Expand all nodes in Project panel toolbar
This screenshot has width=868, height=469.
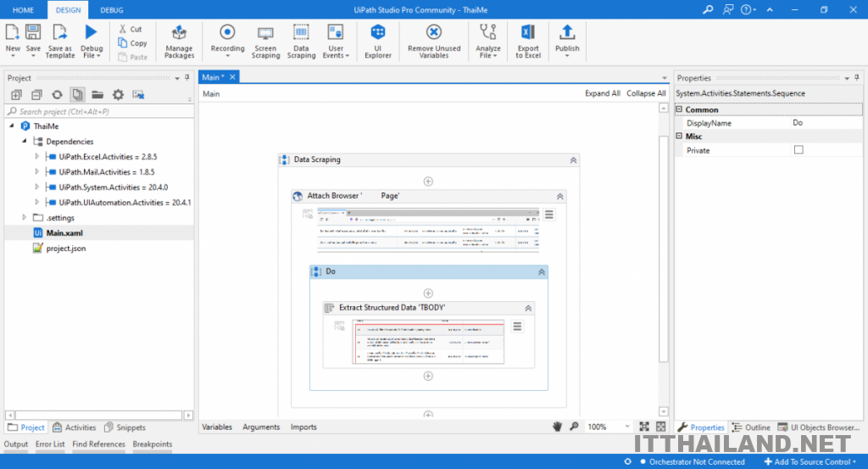point(17,95)
